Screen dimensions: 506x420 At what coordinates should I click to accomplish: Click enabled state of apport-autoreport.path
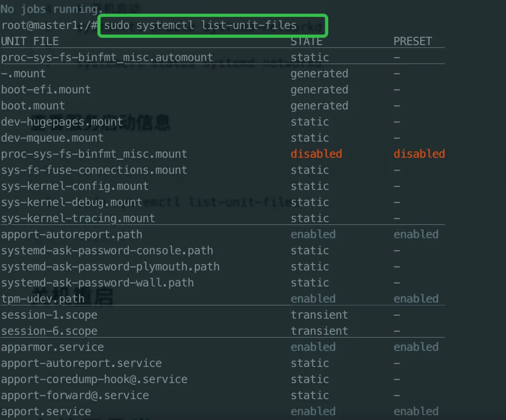tap(313, 235)
